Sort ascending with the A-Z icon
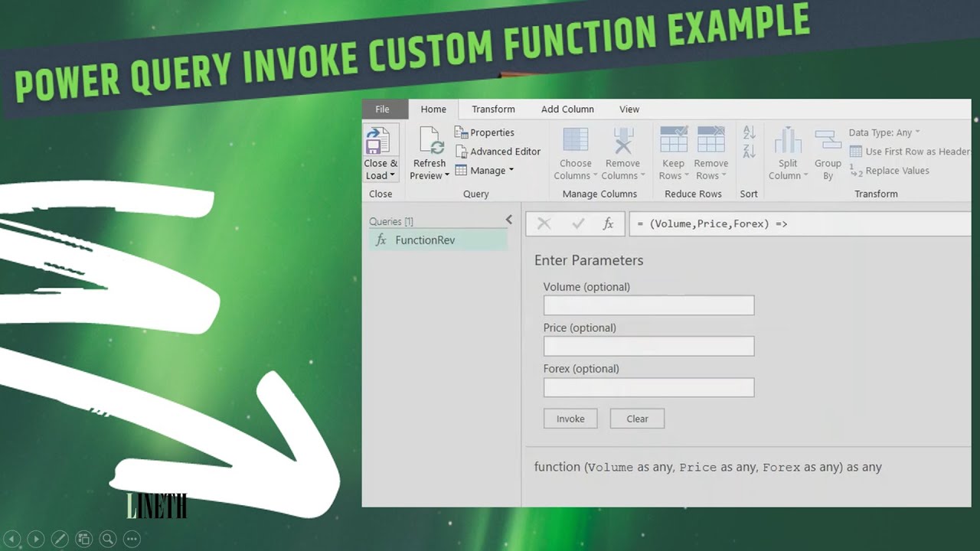 tap(749, 132)
